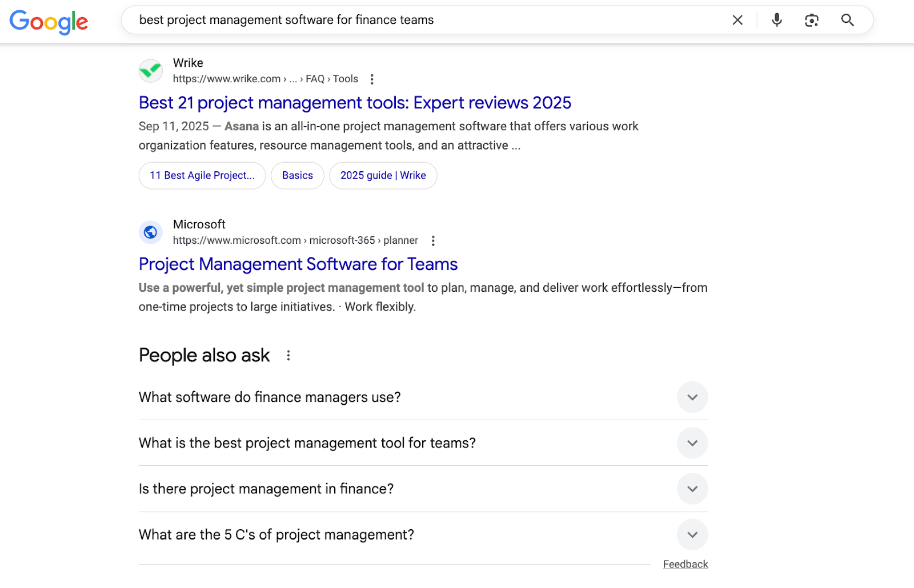
Task: Click the Microsoft globe favicon
Action: click(151, 232)
